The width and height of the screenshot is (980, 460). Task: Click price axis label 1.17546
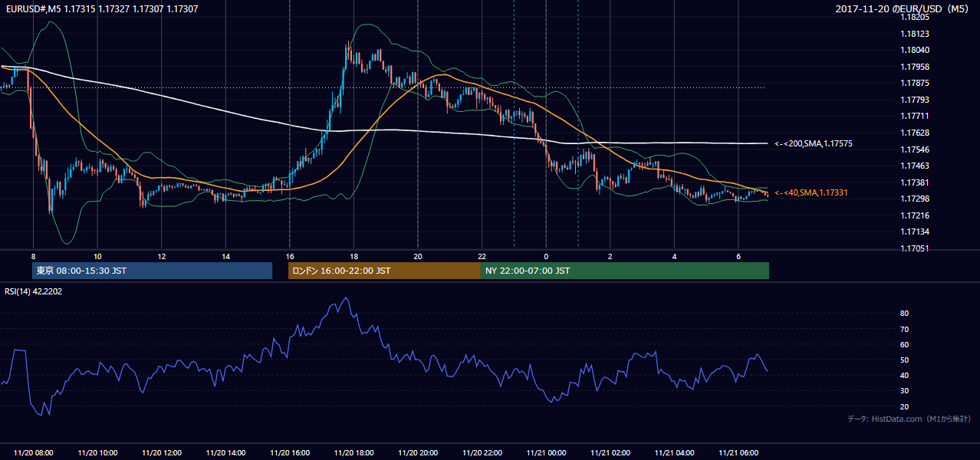click(914, 149)
